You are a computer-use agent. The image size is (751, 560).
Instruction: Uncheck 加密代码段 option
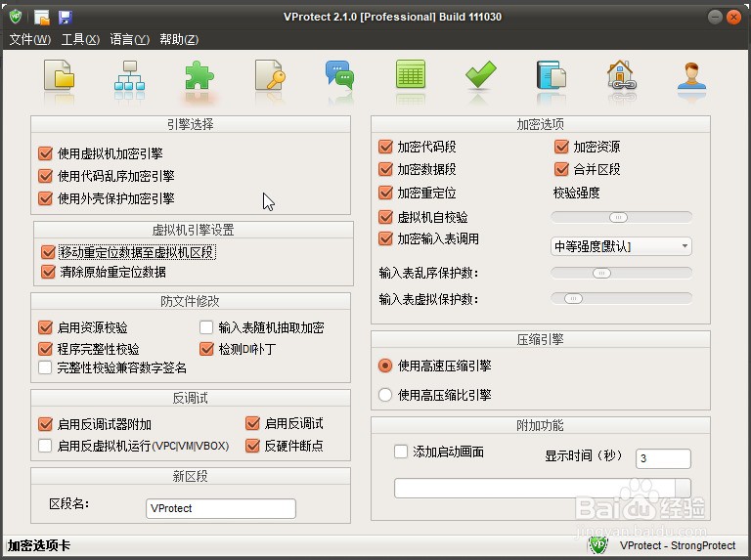pyautogui.click(x=385, y=147)
